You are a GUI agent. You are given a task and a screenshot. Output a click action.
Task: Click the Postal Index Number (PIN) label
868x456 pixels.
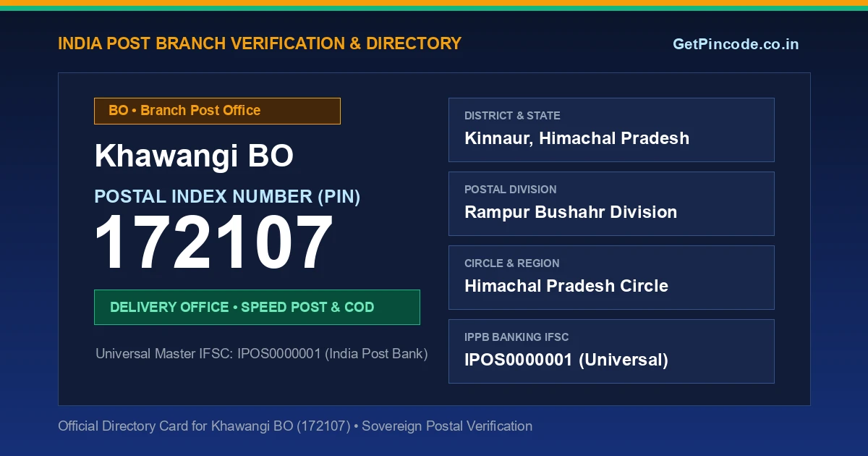227,196
